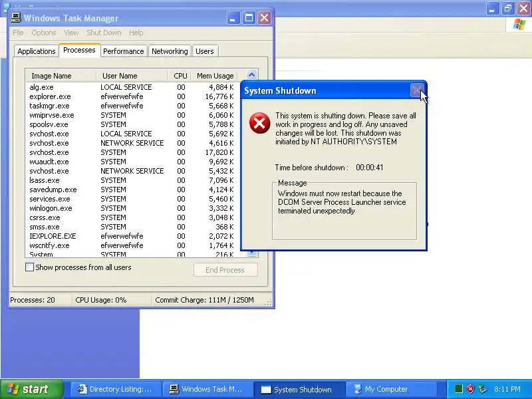
Task: Sort processes by Mem Usage column
Action: (215, 76)
